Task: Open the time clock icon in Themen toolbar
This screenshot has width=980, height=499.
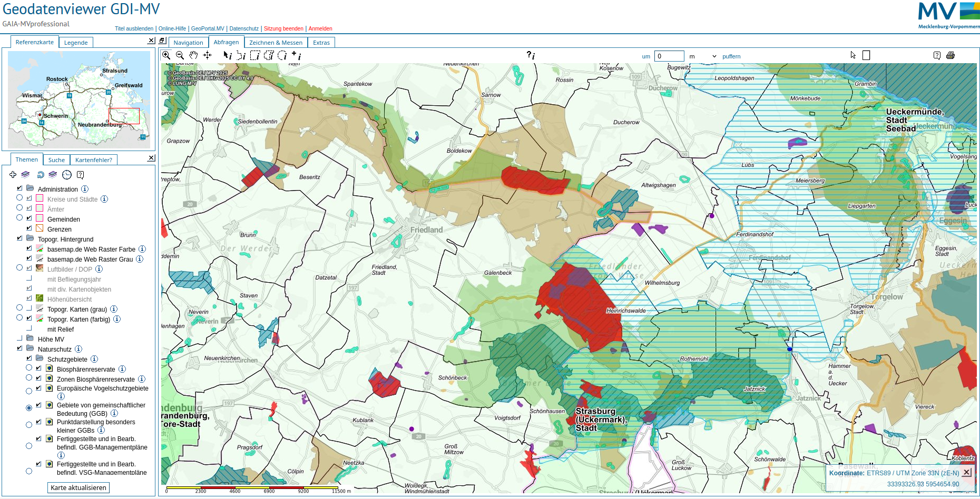Action: click(67, 175)
